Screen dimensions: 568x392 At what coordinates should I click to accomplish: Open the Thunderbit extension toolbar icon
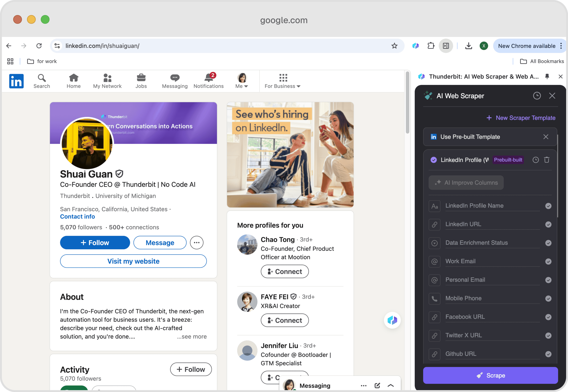pyautogui.click(x=415, y=46)
